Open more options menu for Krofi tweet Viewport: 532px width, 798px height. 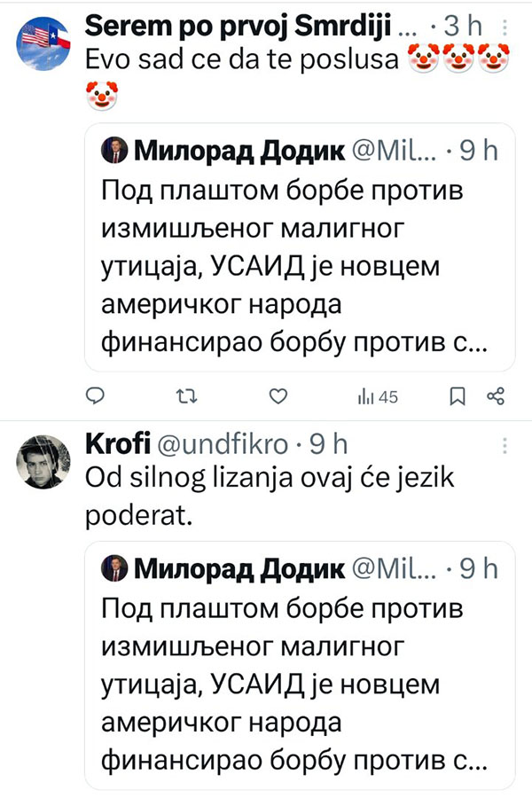[x=505, y=443]
